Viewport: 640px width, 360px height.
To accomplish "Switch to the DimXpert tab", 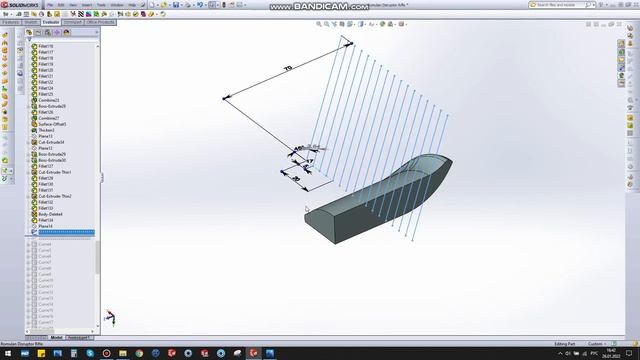I will [x=73, y=22].
